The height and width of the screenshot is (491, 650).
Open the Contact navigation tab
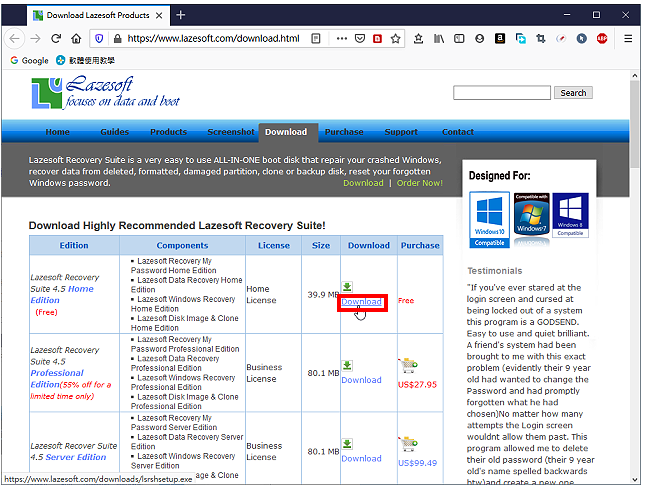coord(458,132)
